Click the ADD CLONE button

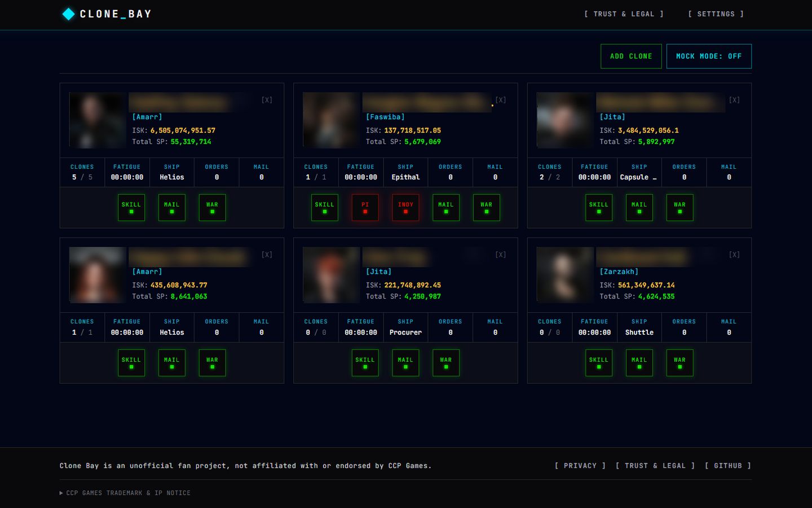point(631,56)
